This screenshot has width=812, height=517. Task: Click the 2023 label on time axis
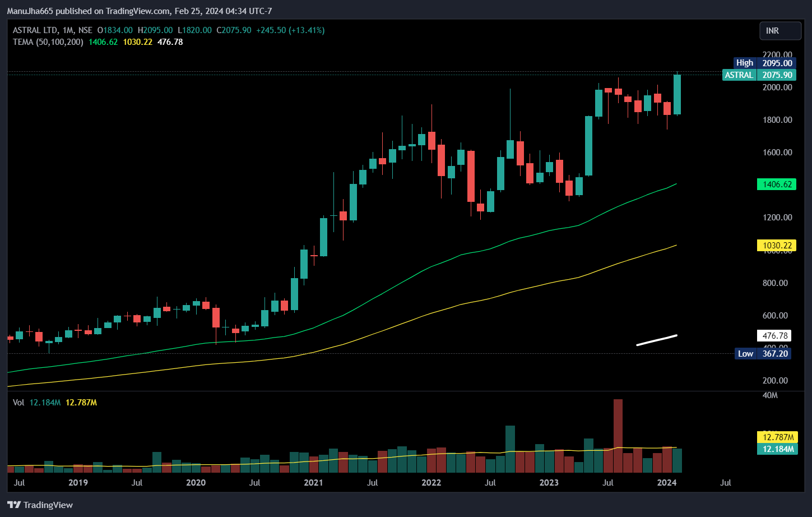pyautogui.click(x=549, y=483)
